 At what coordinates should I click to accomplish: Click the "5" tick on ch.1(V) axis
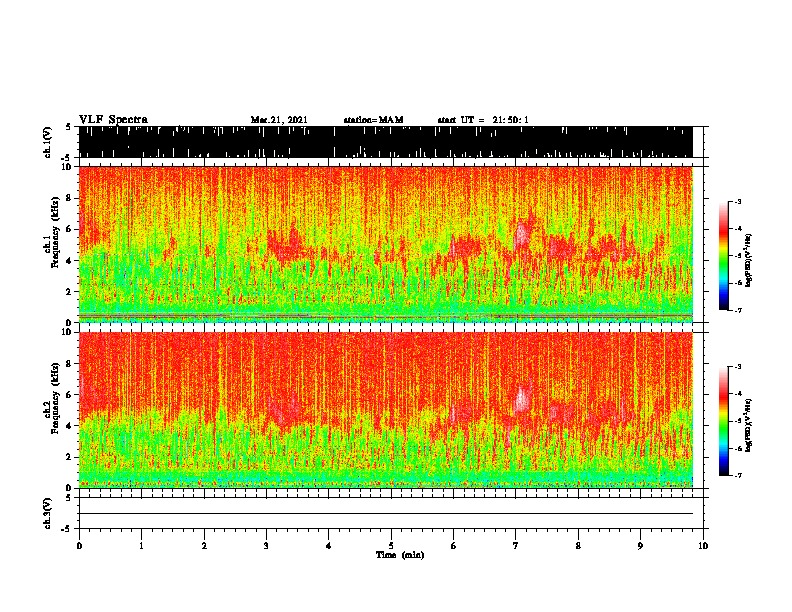click(68, 127)
